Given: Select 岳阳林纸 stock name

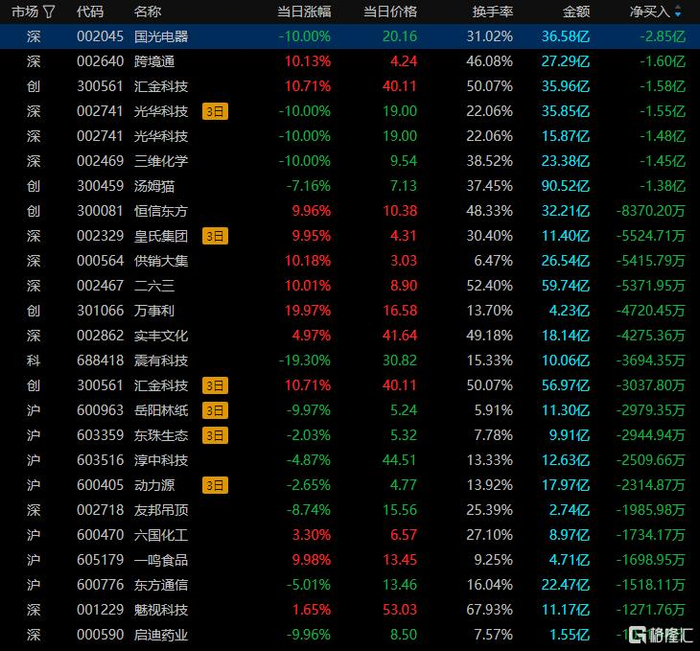Looking at the screenshot, I should 161,410.
